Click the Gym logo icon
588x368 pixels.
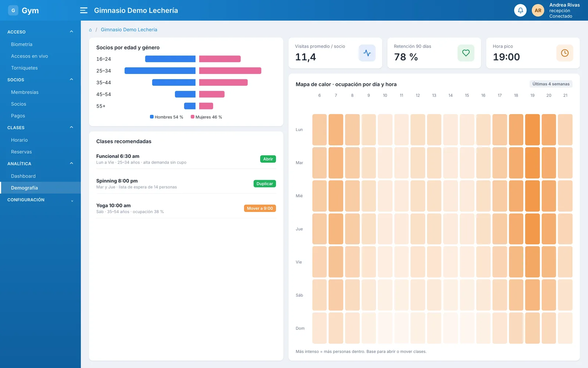click(x=13, y=10)
